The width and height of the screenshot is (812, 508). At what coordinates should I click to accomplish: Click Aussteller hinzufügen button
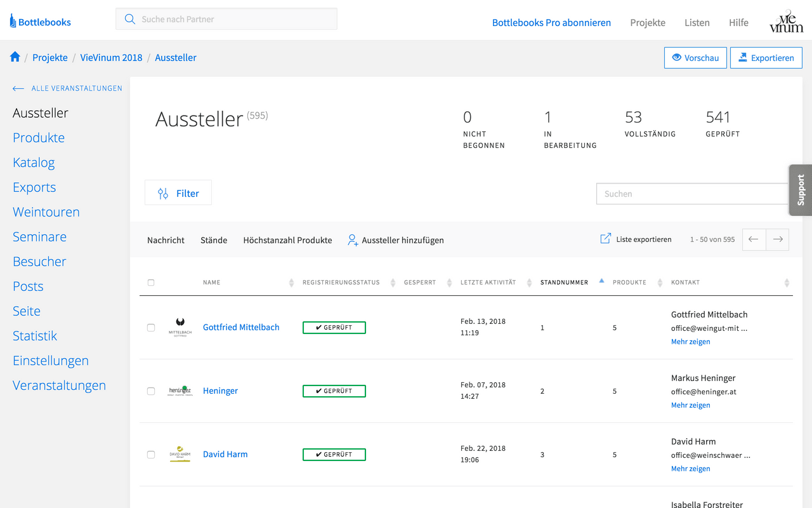pos(396,240)
